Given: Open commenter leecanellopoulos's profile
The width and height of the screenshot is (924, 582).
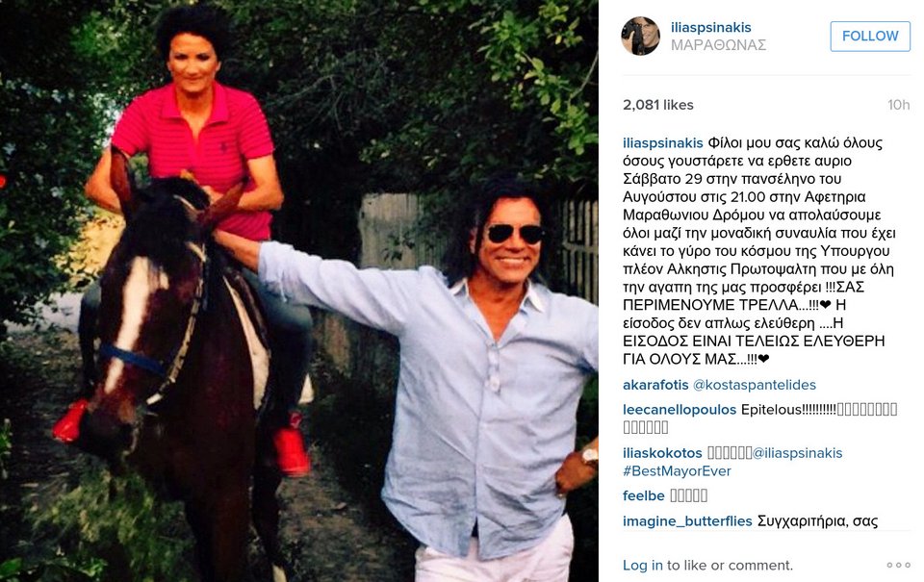Looking at the screenshot, I should (680, 410).
